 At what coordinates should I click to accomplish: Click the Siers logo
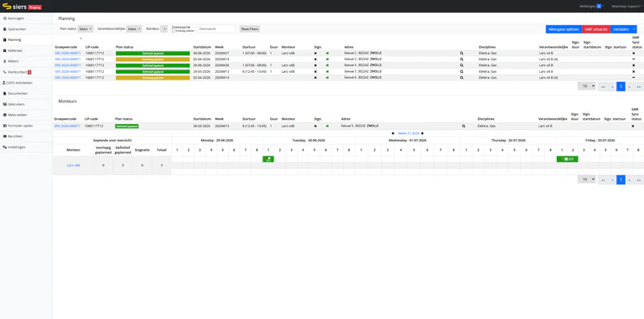15,7
